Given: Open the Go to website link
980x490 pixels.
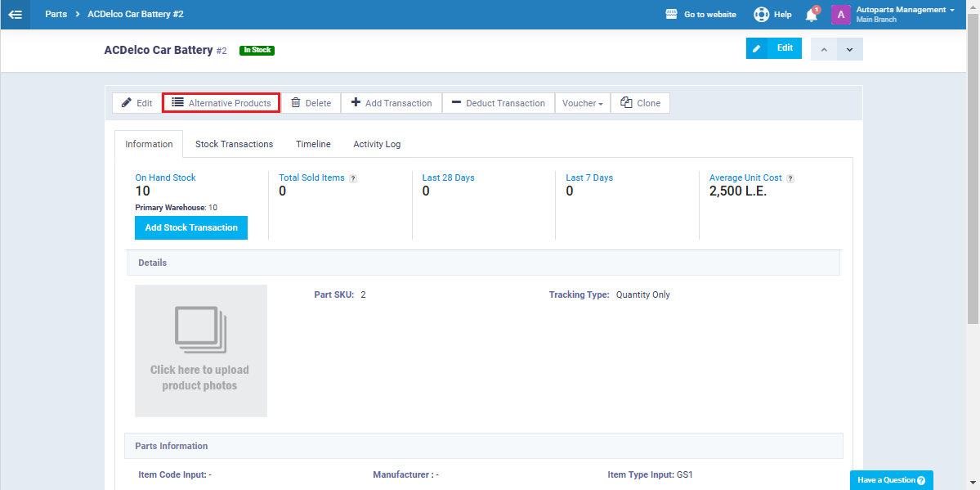Looking at the screenshot, I should click(710, 15).
